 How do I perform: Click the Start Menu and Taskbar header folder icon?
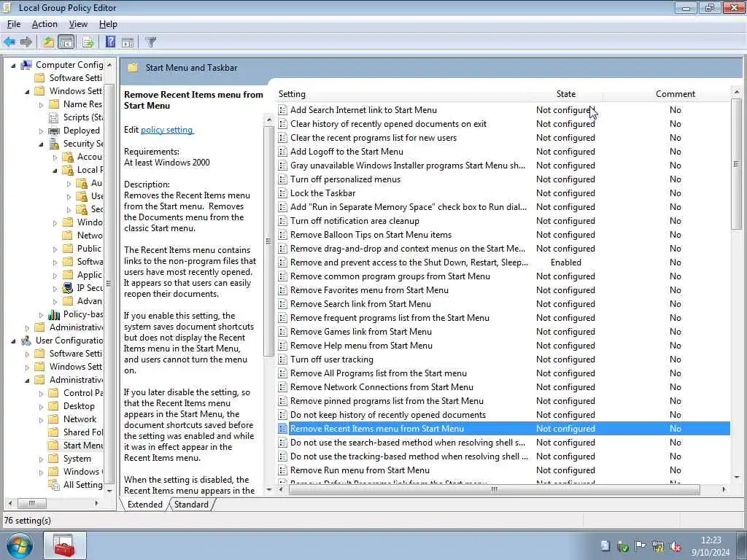click(133, 68)
